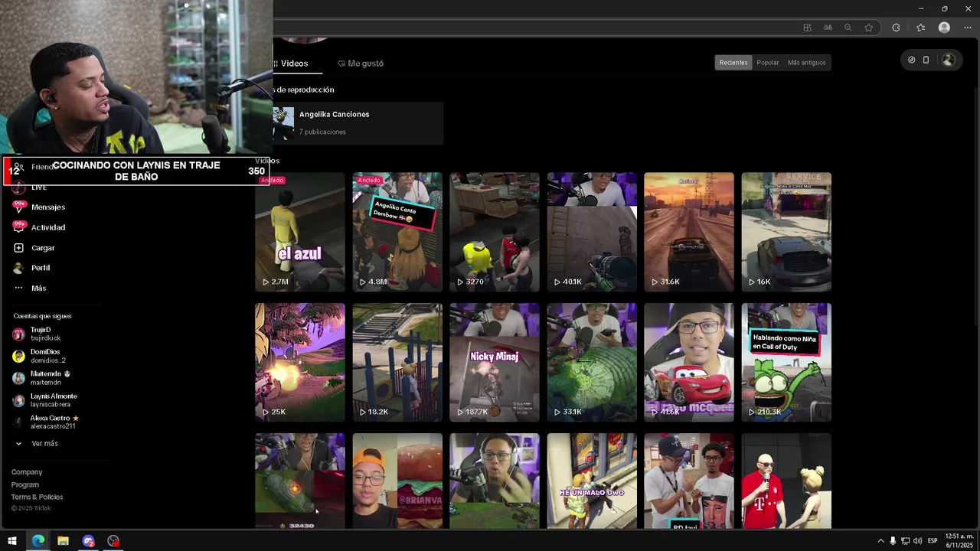
Task: Open the video with 3270 views
Action: point(495,232)
